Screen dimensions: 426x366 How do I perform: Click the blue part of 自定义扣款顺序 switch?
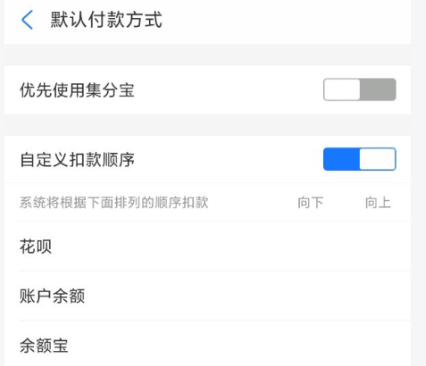[341, 159]
